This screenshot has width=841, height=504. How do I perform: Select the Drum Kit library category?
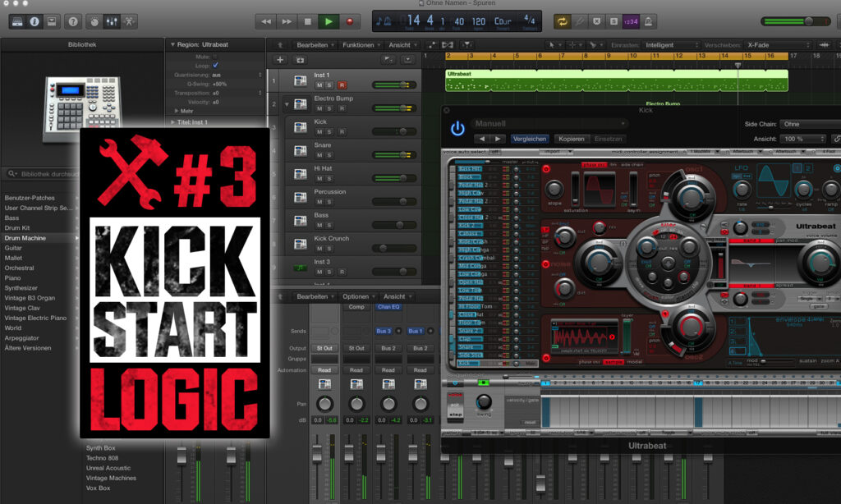point(17,228)
